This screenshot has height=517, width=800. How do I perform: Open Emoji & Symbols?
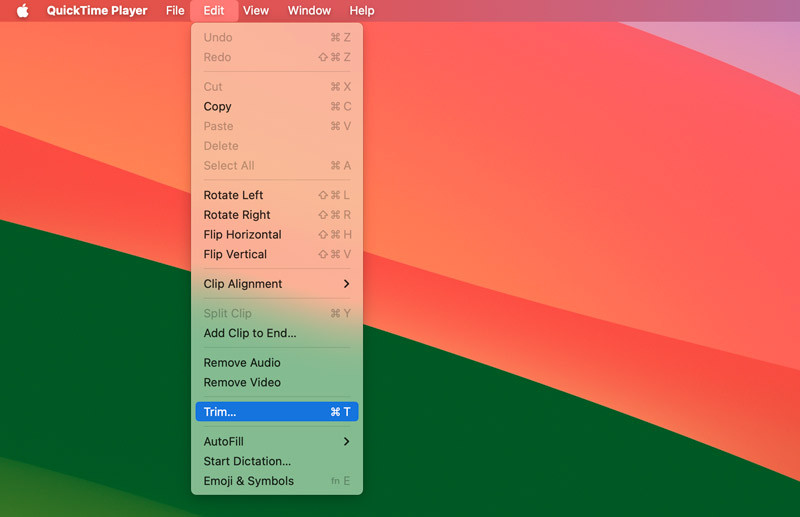(277, 481)
